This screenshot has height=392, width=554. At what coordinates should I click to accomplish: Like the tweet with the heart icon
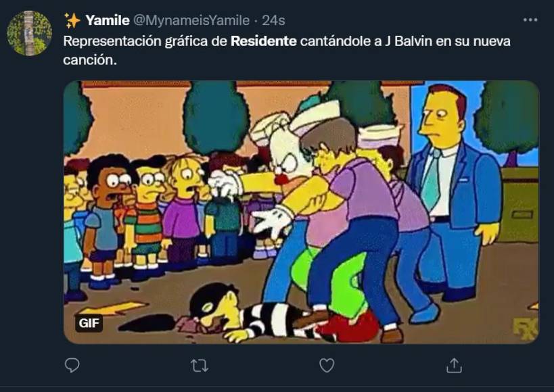click(x=327, y=366)
